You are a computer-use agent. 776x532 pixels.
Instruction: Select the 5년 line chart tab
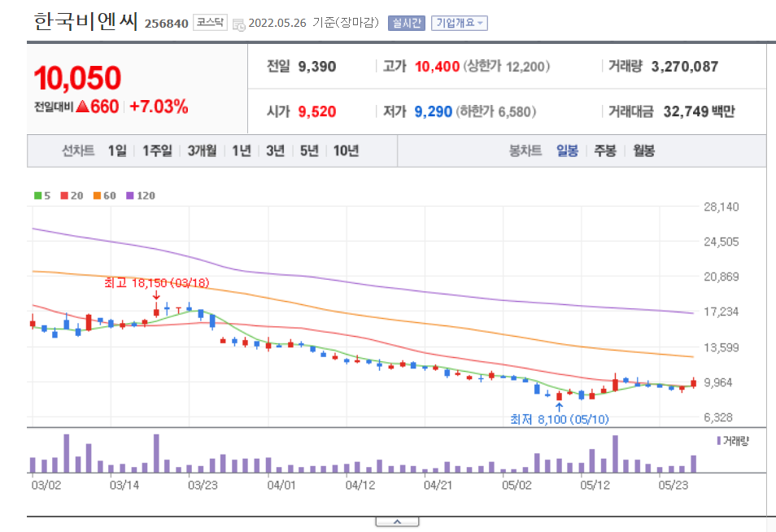[x=309, y=150]
